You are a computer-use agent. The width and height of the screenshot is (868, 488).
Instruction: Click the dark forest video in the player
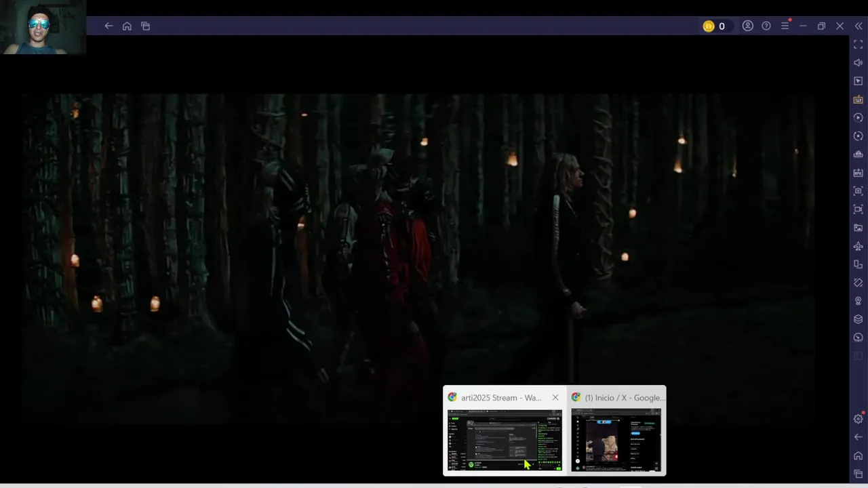(x=417, y=259)
